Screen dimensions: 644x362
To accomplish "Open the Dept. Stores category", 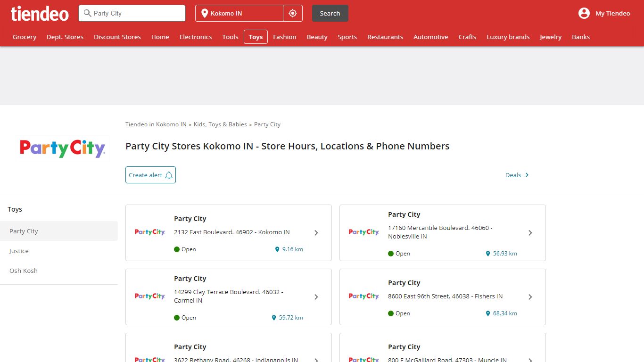I will tap(65, 37).
